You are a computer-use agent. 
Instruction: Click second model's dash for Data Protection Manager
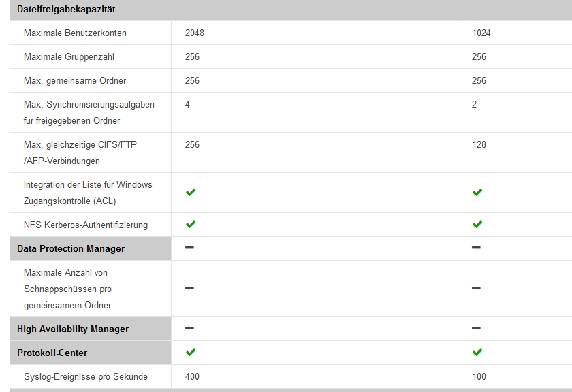coord(476,248)
